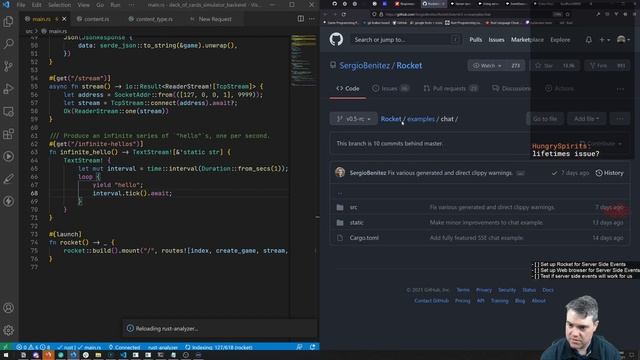This screenshot has height=360, width=640.
Task: Switch to the Pull requests tab
Action: pos(450,89)
